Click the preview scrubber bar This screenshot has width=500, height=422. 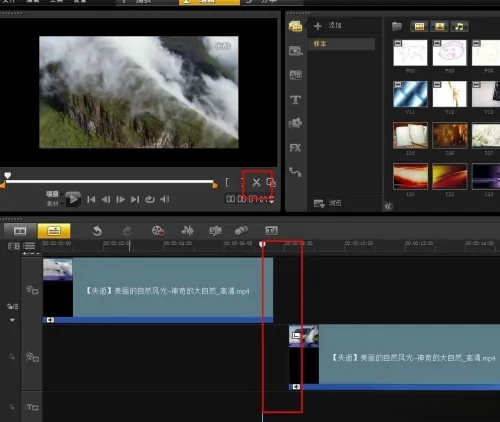110,182
